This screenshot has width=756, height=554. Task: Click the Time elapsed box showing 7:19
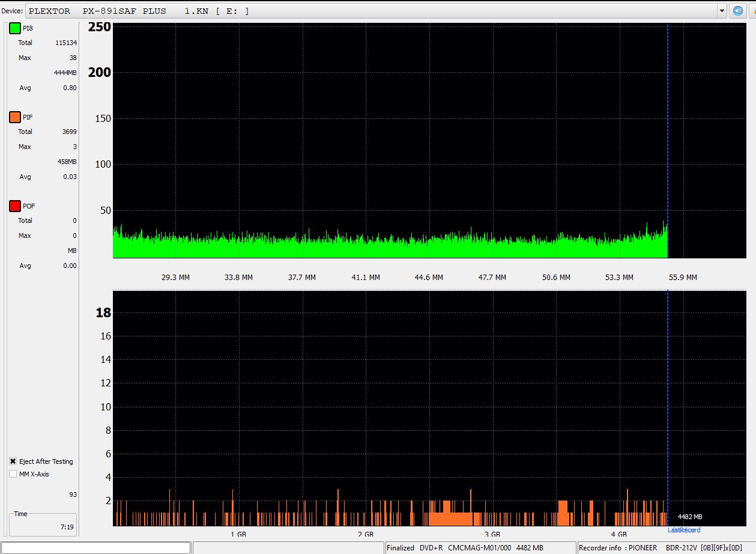click(x=42, y=525)
